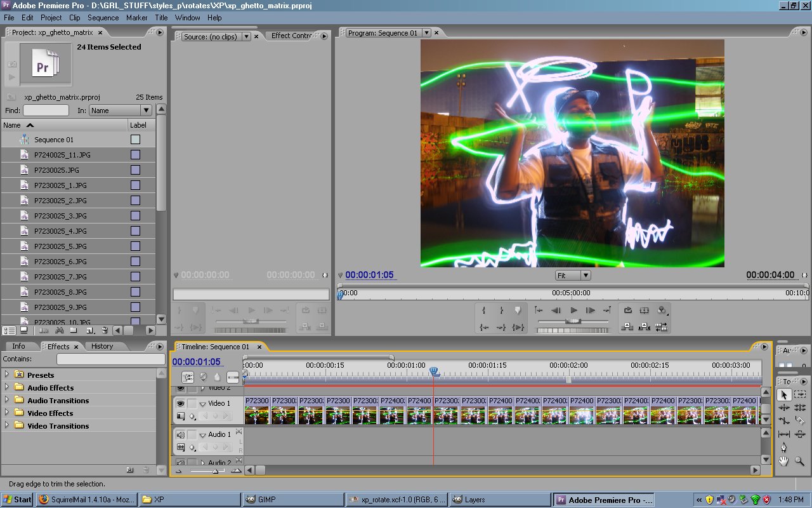Open the Fit zoom dropdown in Program monitor
812x508 pixels.
[584, 275]
